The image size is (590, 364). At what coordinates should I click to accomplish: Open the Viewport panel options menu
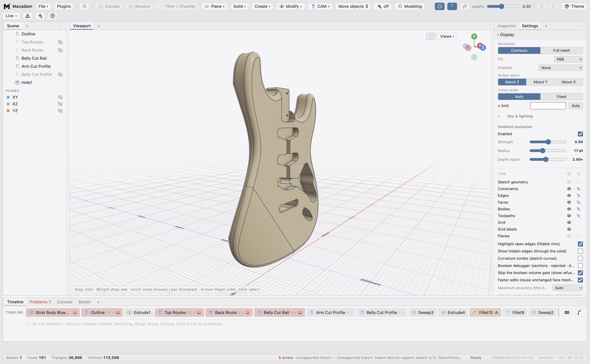coord(485,26)
